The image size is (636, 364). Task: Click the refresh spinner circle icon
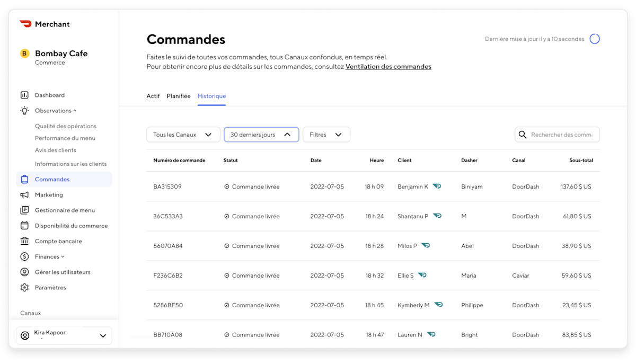[595, 39]
